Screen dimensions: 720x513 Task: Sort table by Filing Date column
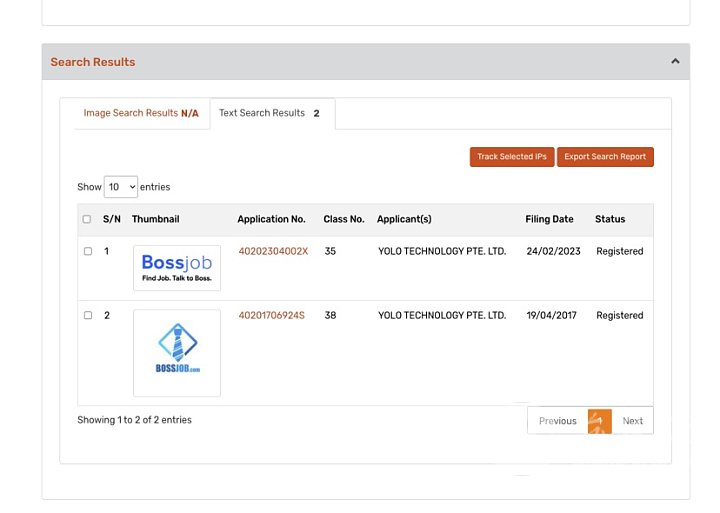point(549,219)
